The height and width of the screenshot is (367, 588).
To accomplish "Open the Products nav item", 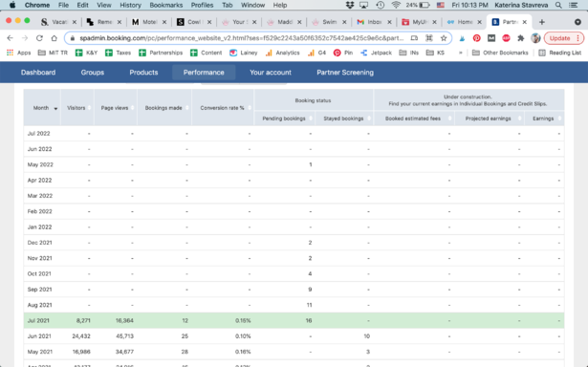I will [x=143, y=73].
